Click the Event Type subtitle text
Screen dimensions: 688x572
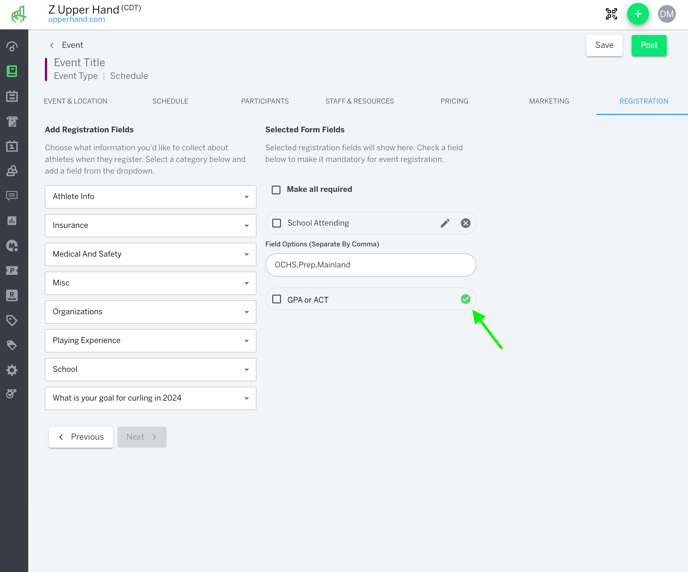point(75,76)
